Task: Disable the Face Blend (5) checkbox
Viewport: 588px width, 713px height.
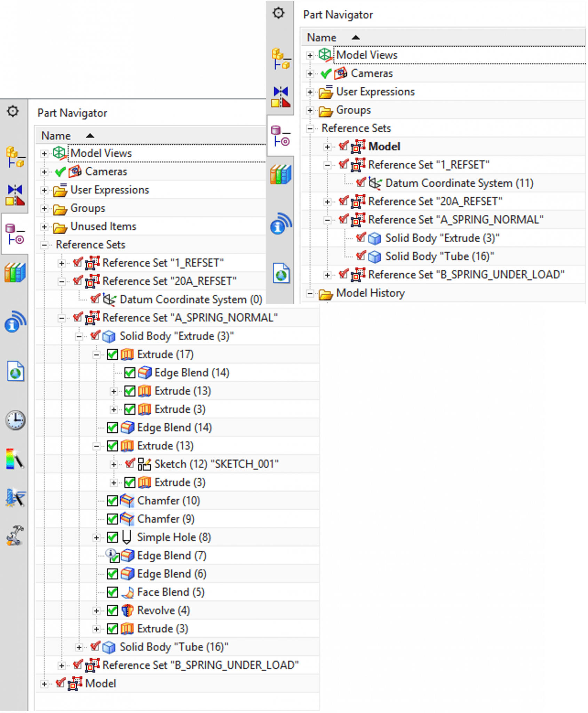Action: (x=112, y=592)
